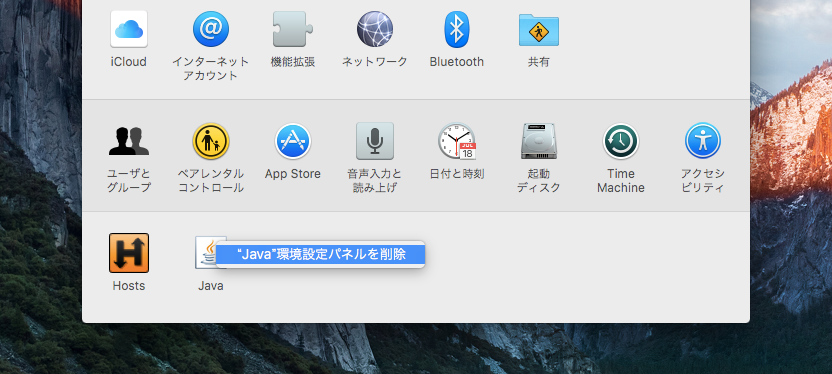Click the Hosts label text
The image size is (832, 374).
(x=129, y=286)
